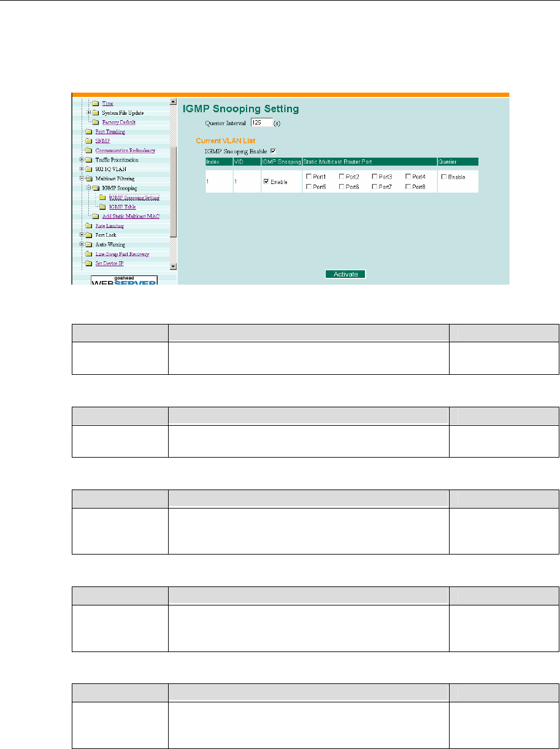Click the tree panel scroll-up arrow
The image size is (560, 749).
click(173, 102)
